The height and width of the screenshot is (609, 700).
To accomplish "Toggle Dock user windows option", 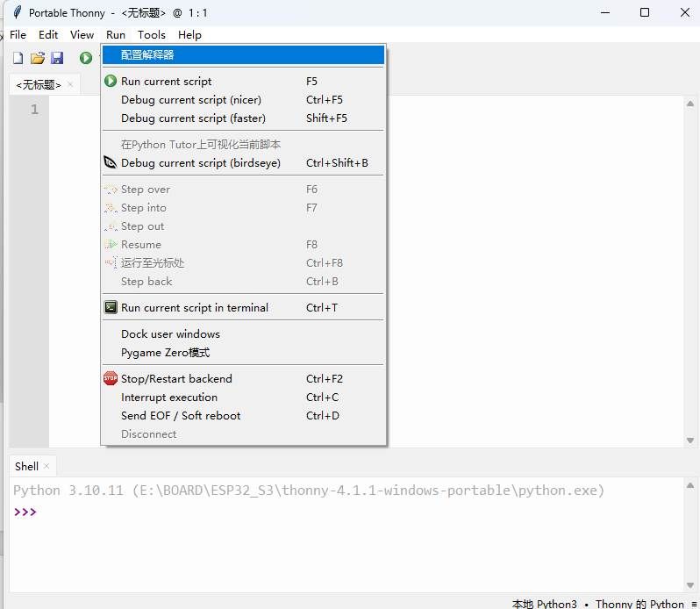I will click(243, 334).
